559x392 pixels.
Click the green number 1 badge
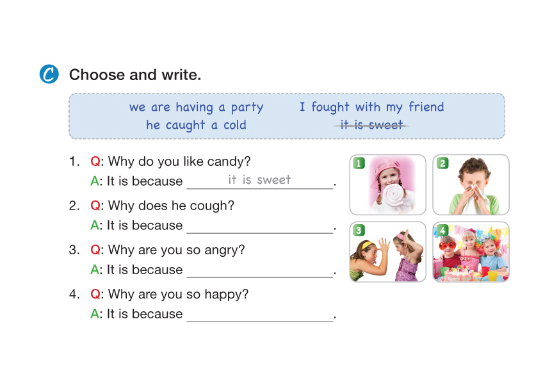[x=359, y=163]
